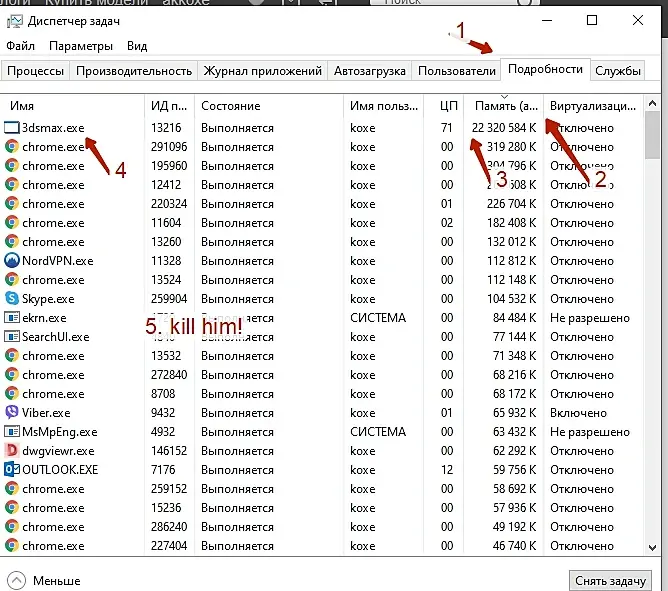Select the 3dsmax.exe process icon
Image resolution: width=668 pixels, height=591 pixels.
tap(12, 127)
